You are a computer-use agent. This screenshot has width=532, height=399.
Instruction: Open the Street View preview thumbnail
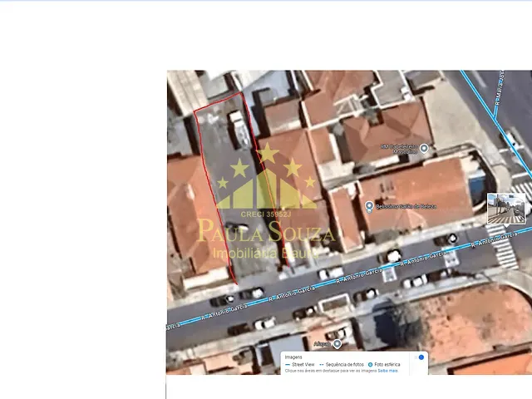(506, 209)
